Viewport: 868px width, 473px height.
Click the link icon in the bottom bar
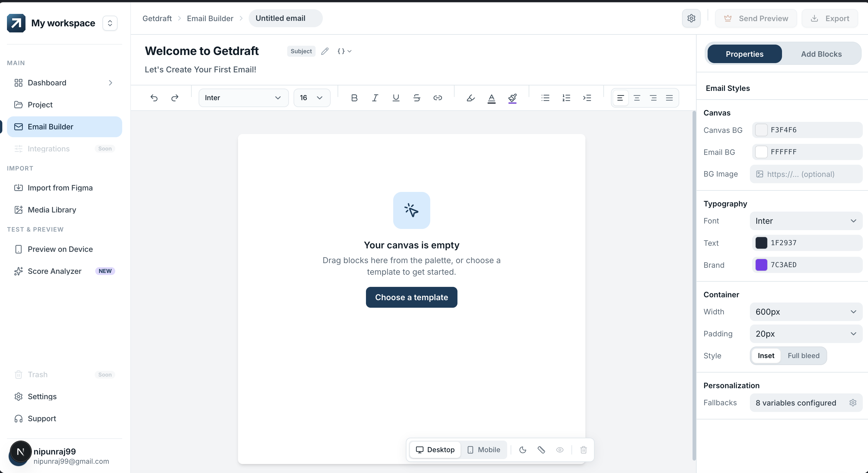[541, 450]
